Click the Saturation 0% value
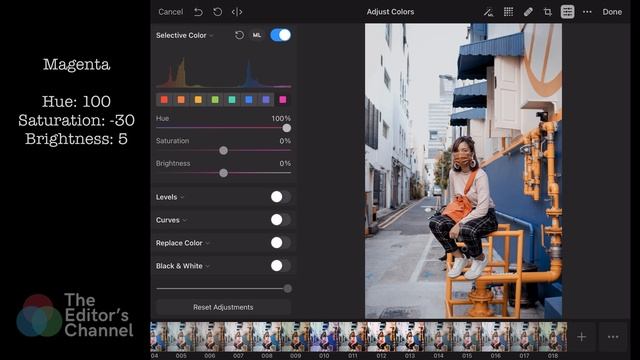The height and width of the screenshot is (360, 640). point(285,141)
